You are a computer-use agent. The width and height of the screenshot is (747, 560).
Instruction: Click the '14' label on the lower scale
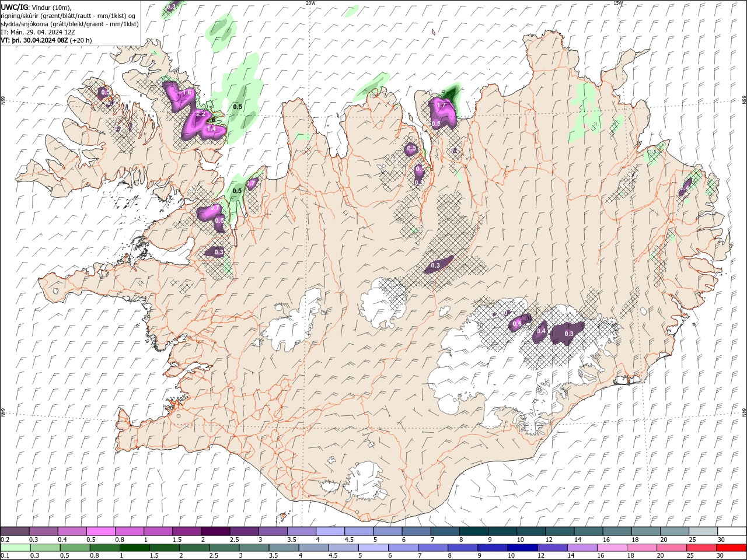point(570,556)
